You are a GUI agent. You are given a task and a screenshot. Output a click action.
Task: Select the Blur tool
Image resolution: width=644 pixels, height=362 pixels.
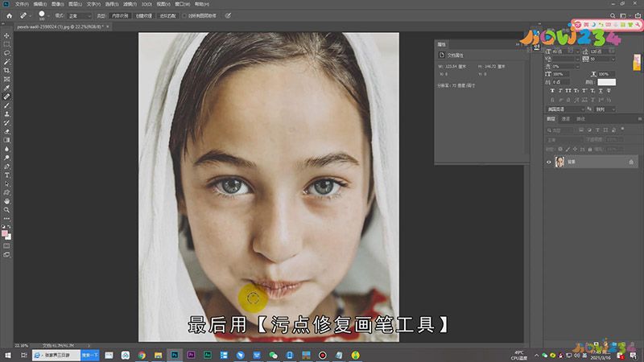[6, 149]
